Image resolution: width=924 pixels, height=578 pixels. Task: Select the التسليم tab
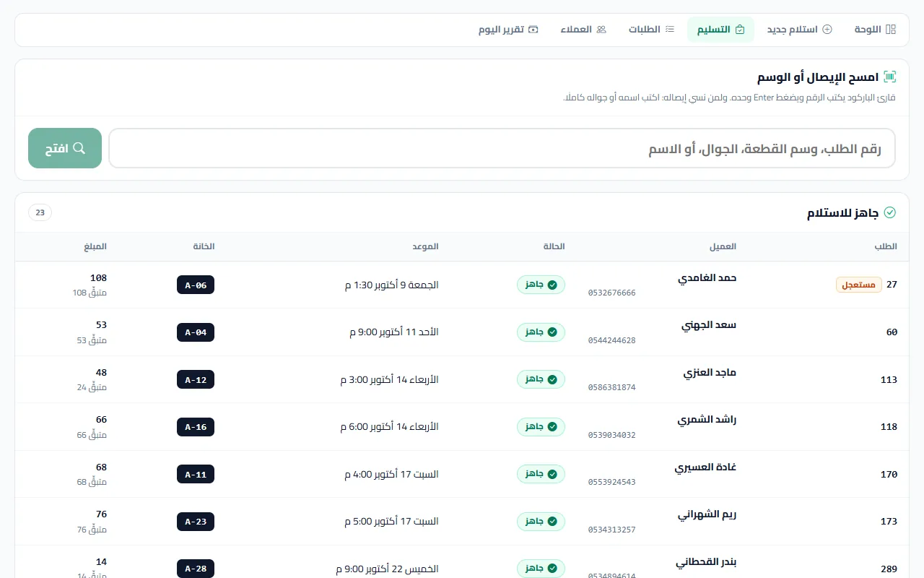[x=720, y=30]
